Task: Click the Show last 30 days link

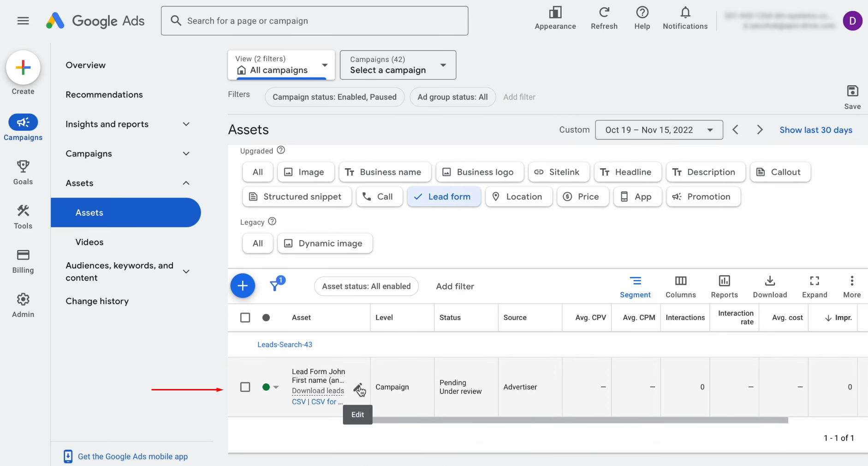Action: 815,130
